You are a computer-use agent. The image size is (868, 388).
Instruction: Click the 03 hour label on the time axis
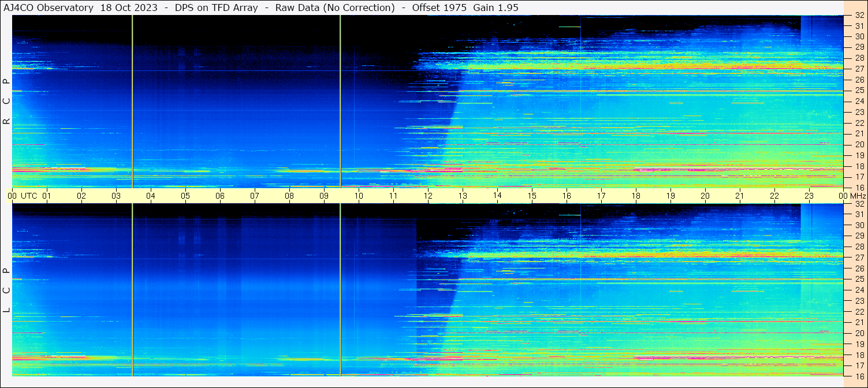click(116, 196)
